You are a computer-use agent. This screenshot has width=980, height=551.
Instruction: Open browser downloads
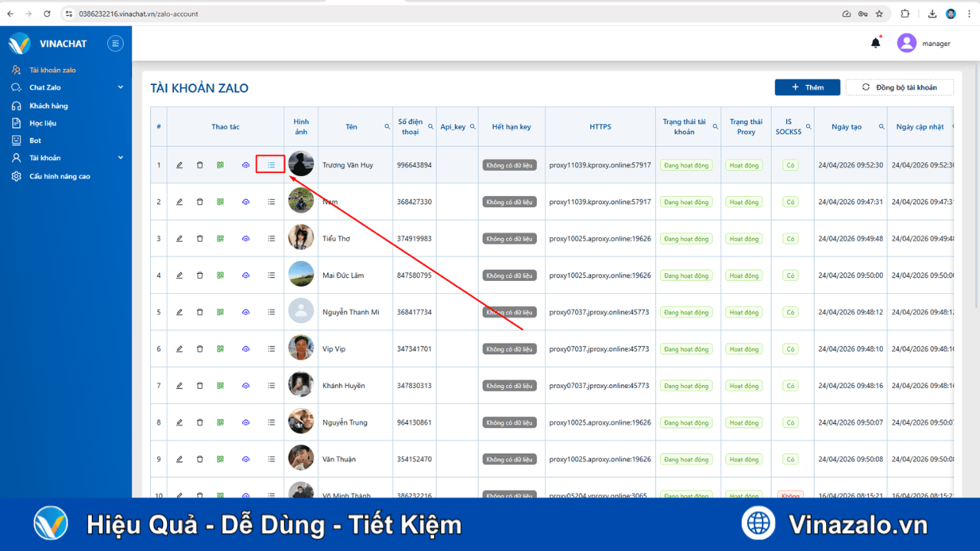coord(932,14)
